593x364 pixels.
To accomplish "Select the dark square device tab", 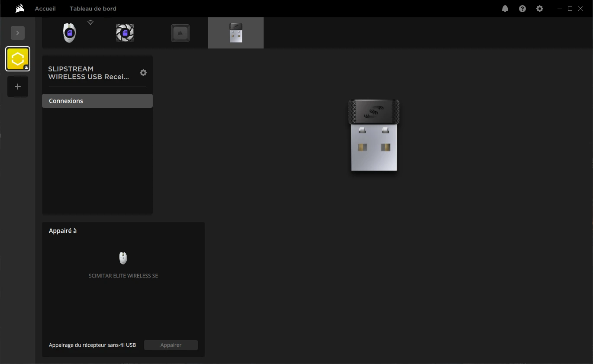I will (x=180, y=33).
